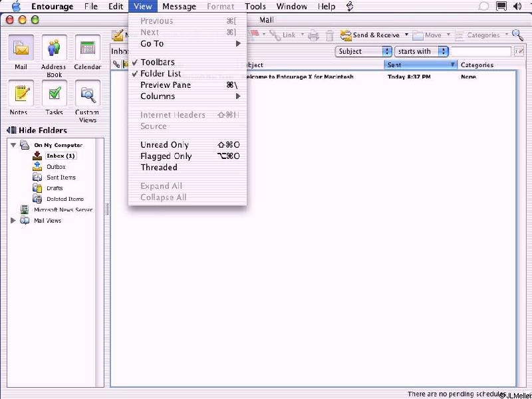Viewport: 532px width, 399px height.
Task: Expand the Go To submenu
Action: click(188, 43)
